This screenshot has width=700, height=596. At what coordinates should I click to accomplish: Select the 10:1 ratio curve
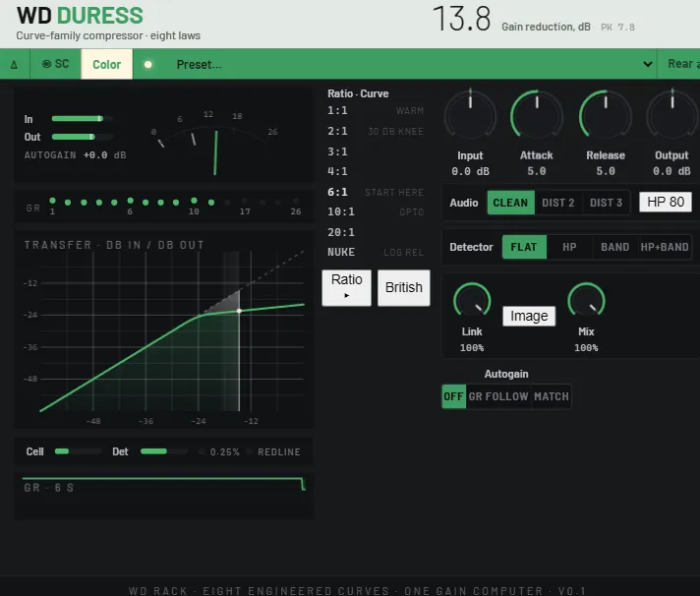point(376,211)
